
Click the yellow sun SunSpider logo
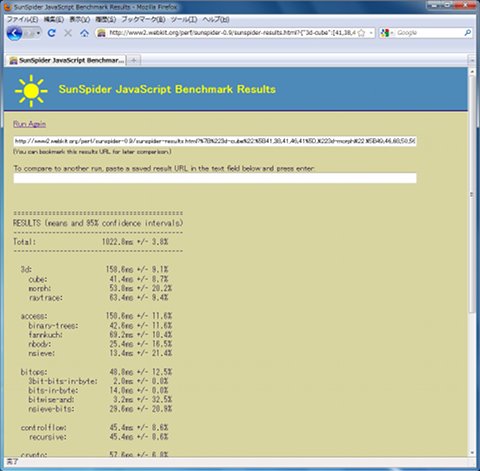[x=31, y=91]
